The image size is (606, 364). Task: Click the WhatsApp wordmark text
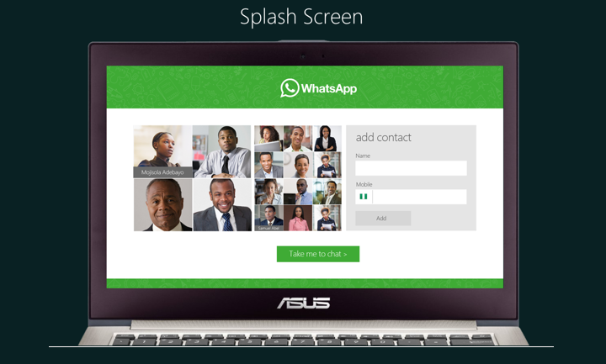tap(329, 88)
